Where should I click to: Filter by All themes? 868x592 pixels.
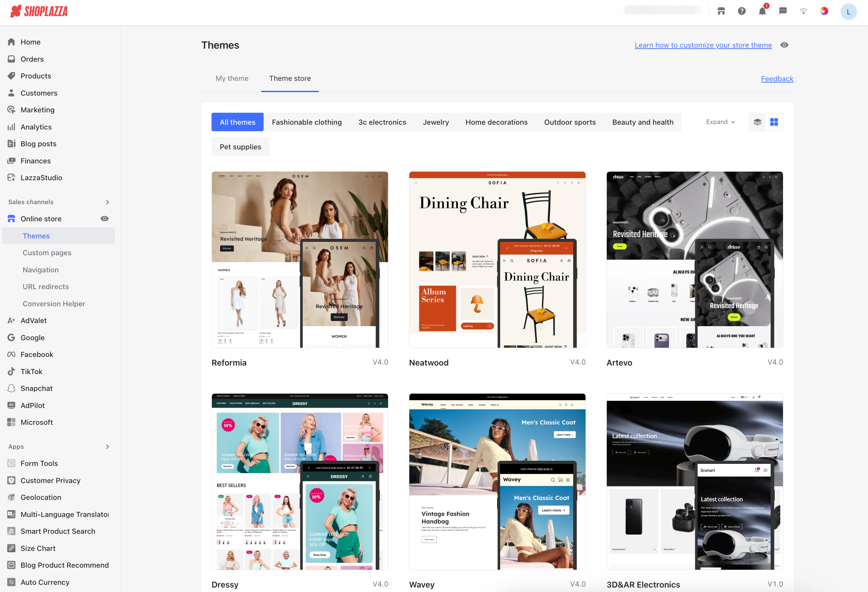238,122
